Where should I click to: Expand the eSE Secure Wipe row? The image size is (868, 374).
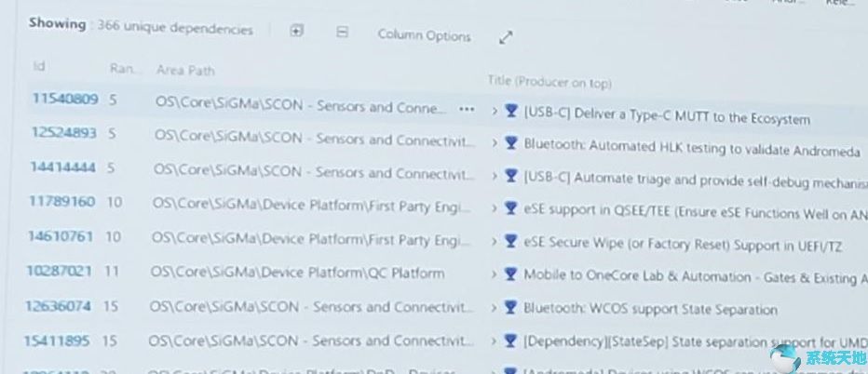pyautogui.click(x=495, y=241)
